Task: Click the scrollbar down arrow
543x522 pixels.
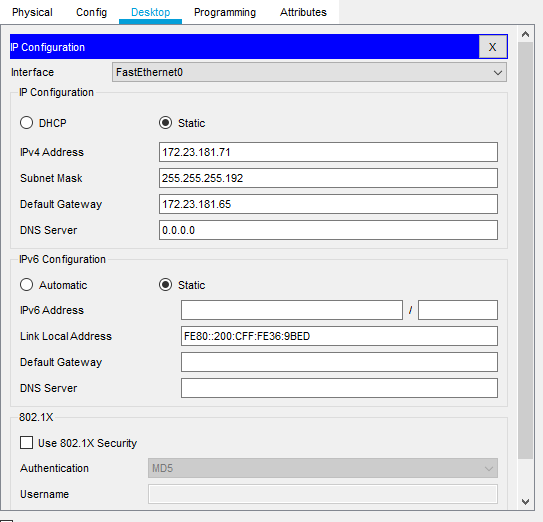Action: [525, 502]
